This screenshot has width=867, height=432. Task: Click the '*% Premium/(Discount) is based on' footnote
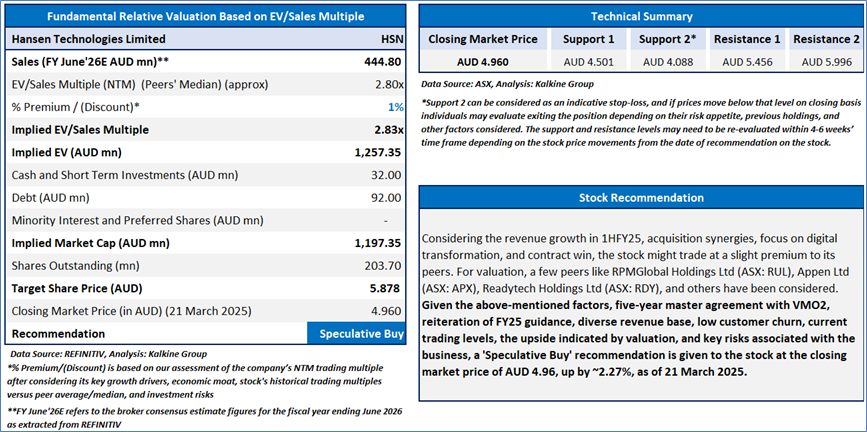tap(193, 382)
